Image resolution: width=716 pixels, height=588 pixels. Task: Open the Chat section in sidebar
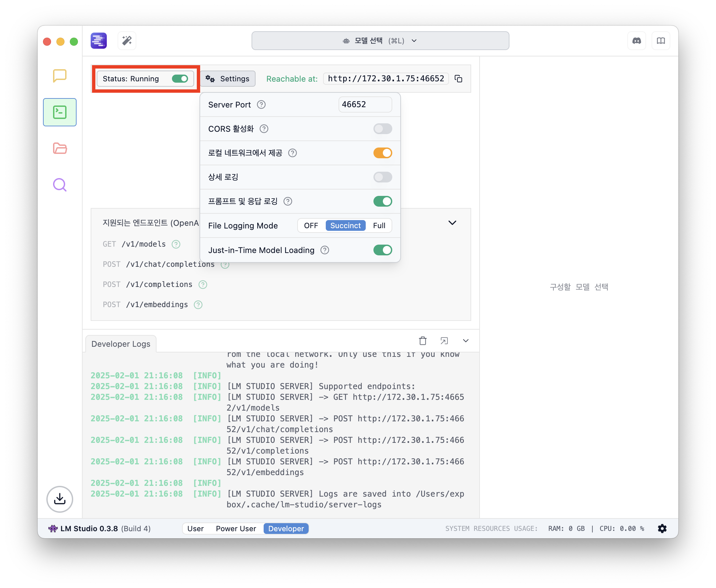(59, 76)
